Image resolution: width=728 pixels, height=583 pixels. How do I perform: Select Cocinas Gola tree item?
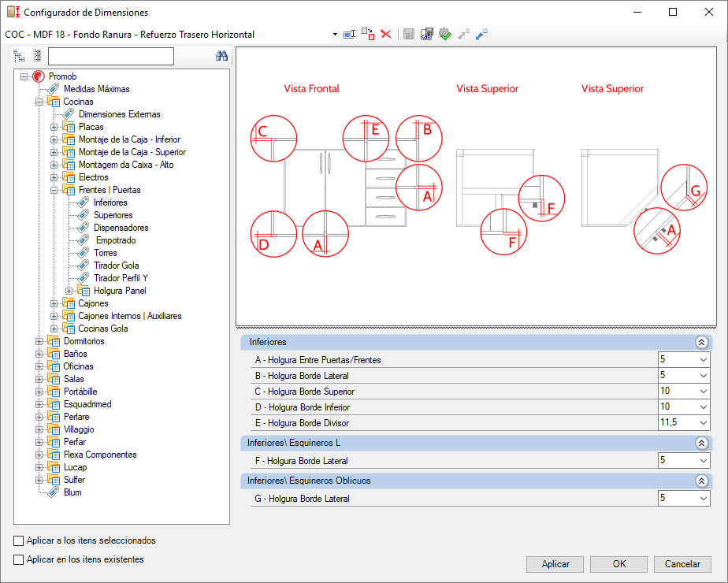pos(103,329)
